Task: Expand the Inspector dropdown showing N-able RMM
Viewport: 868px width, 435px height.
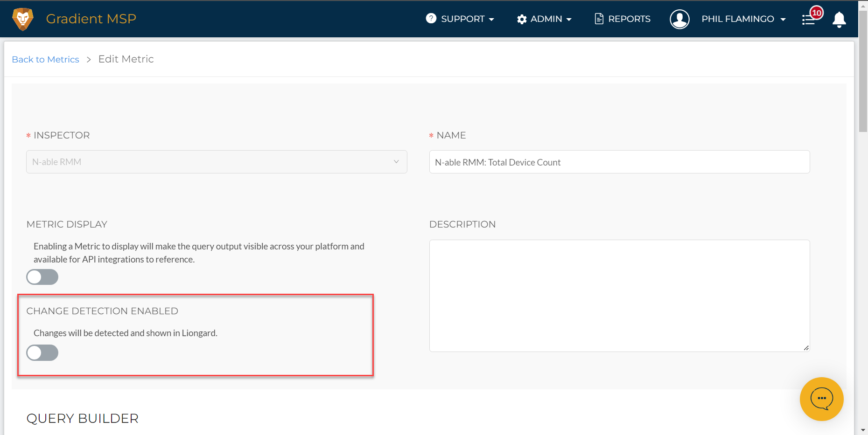Action: [217, 162]
